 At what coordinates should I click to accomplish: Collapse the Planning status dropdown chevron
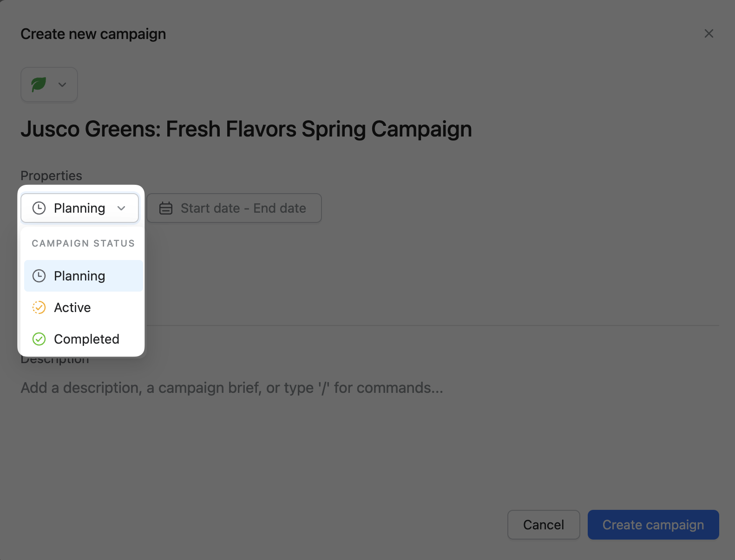[121, 208]
